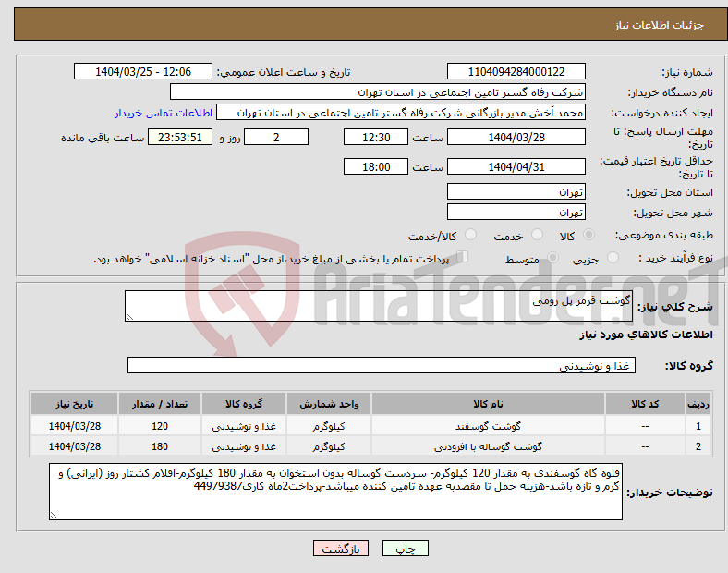This screenshot has width=728, height=573.
Task: Click the remaining days field showing 2
Action: 276,137
